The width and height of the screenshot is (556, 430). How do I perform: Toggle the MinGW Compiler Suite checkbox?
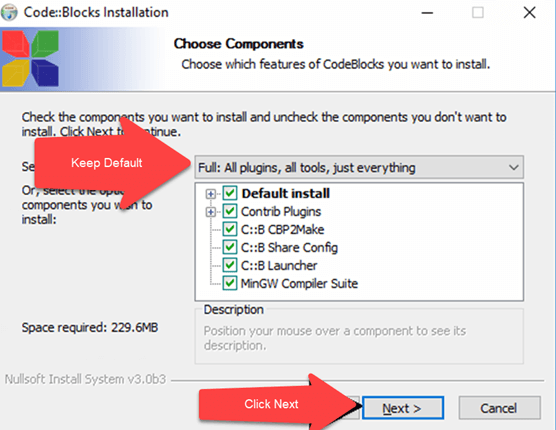tap(230, 283)
